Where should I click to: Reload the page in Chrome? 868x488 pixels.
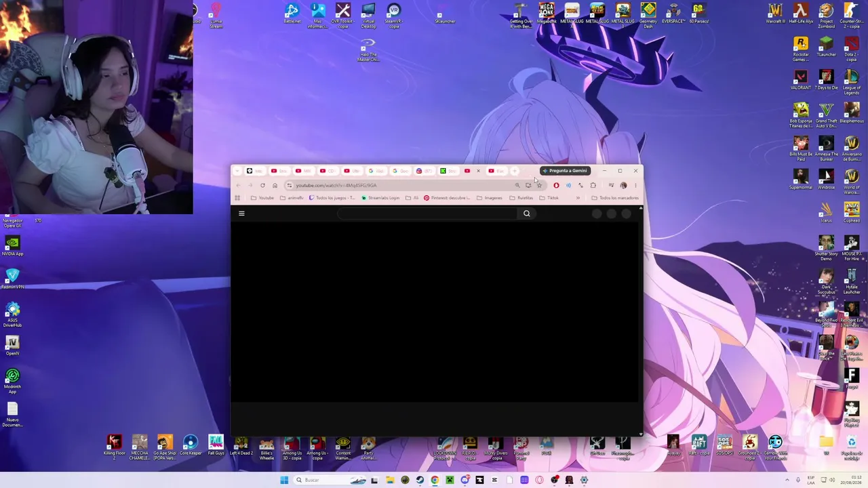[262, 185]
